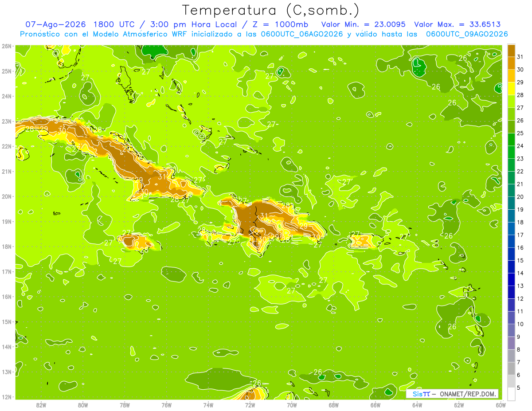This screenshot has width=532, height=411.
Task: Click the 12N latitude axis label
Action: tap(7, 397)
